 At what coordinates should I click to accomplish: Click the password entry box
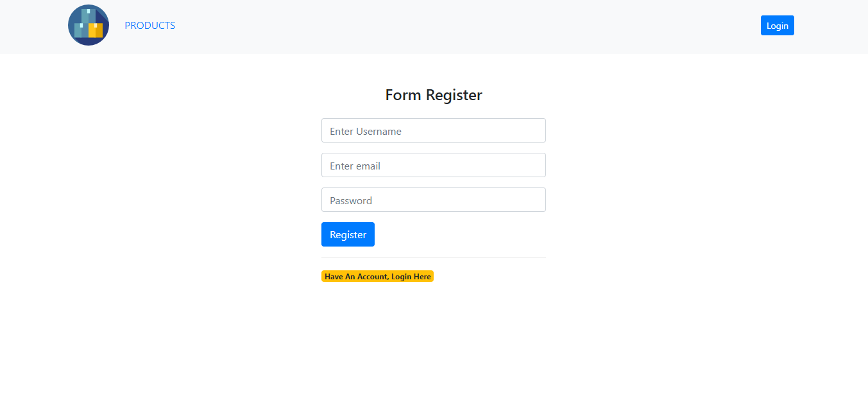pos(433,200)
